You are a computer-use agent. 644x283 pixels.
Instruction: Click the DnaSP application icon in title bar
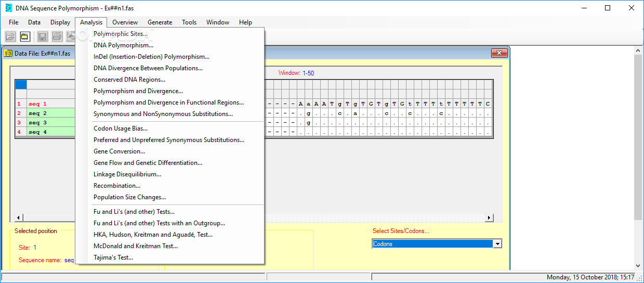[8, 8]
